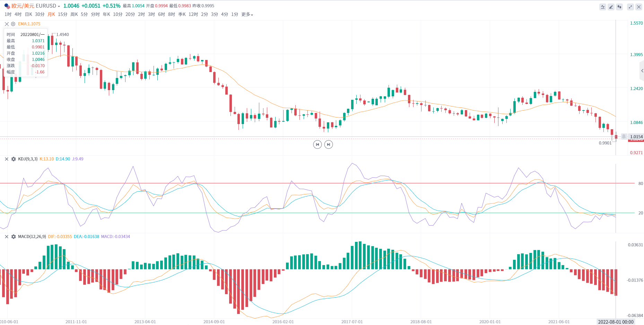
Task: Remove the MACD indicator panel
Action: click(x=7, y=237)
